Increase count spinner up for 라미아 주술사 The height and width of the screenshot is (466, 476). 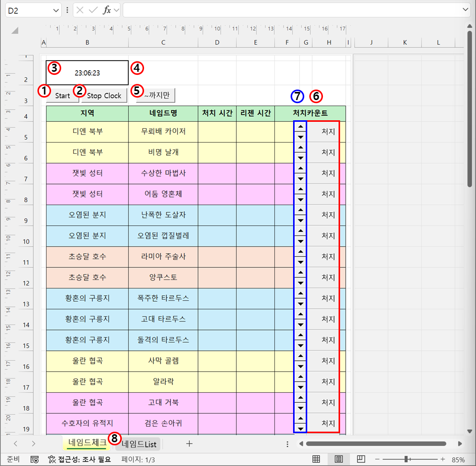[301, 252]
